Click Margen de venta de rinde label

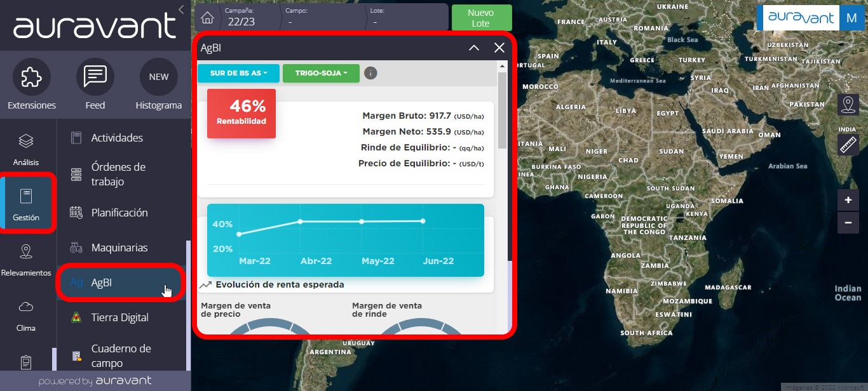[387, 310]
